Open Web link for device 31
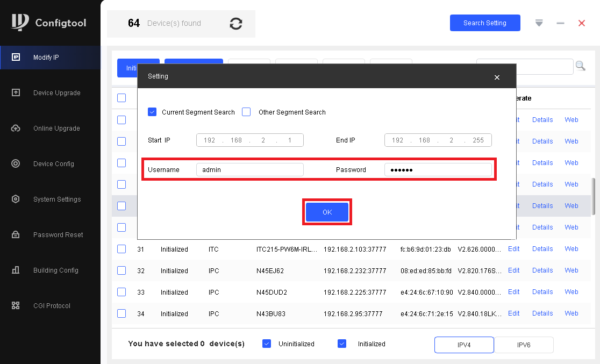600x364 pixels. 571,249
